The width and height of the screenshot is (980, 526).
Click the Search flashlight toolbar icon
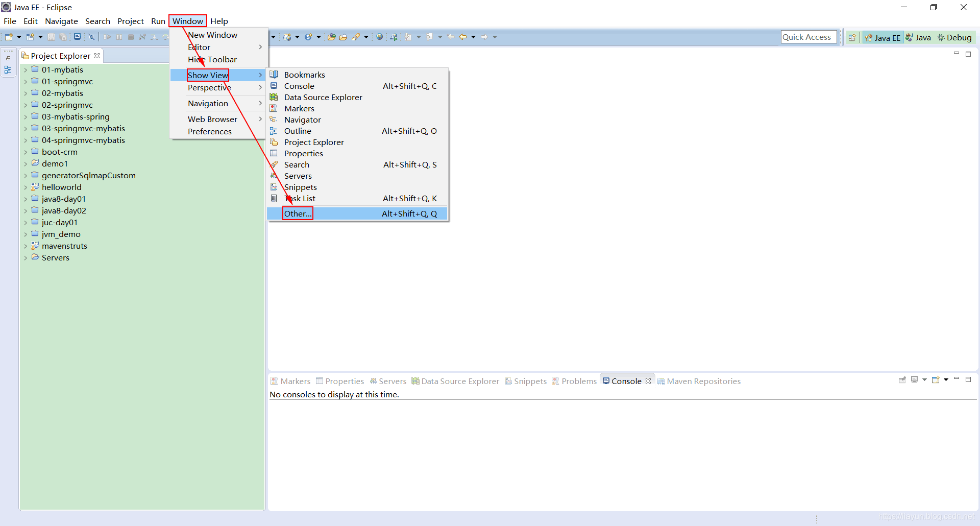(x=356, y=37)
